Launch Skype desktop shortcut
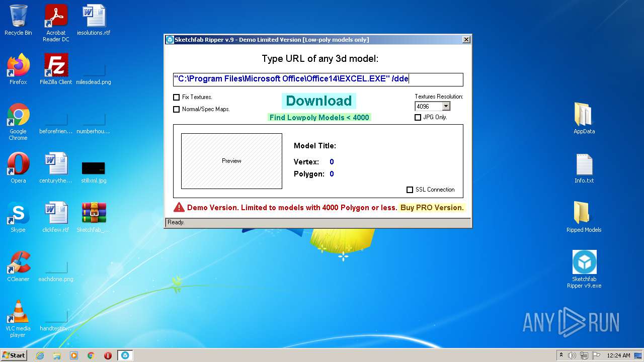 pos(18,217)
